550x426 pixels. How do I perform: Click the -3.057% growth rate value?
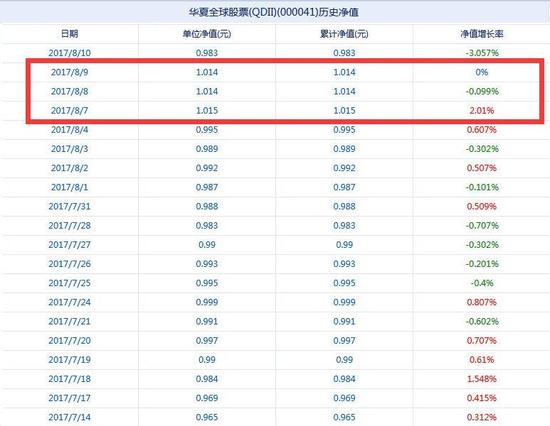click(482, 53)
